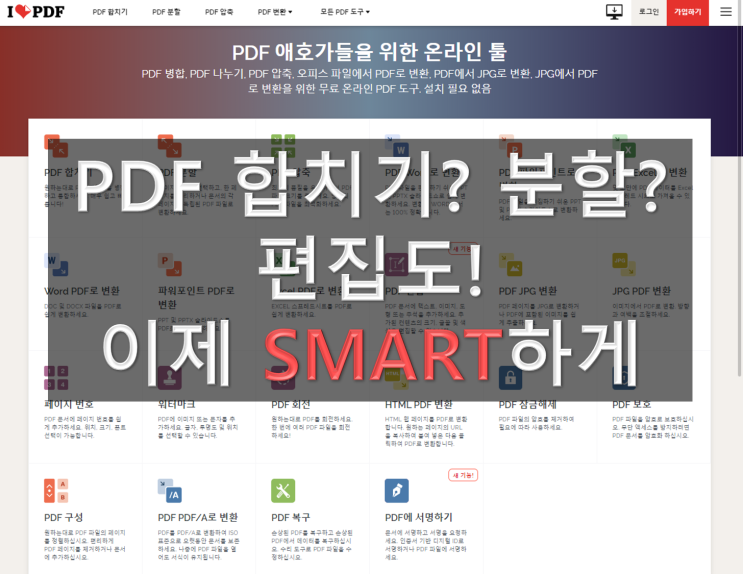Click the Word PDF로 변환 icon

(56, 264)
